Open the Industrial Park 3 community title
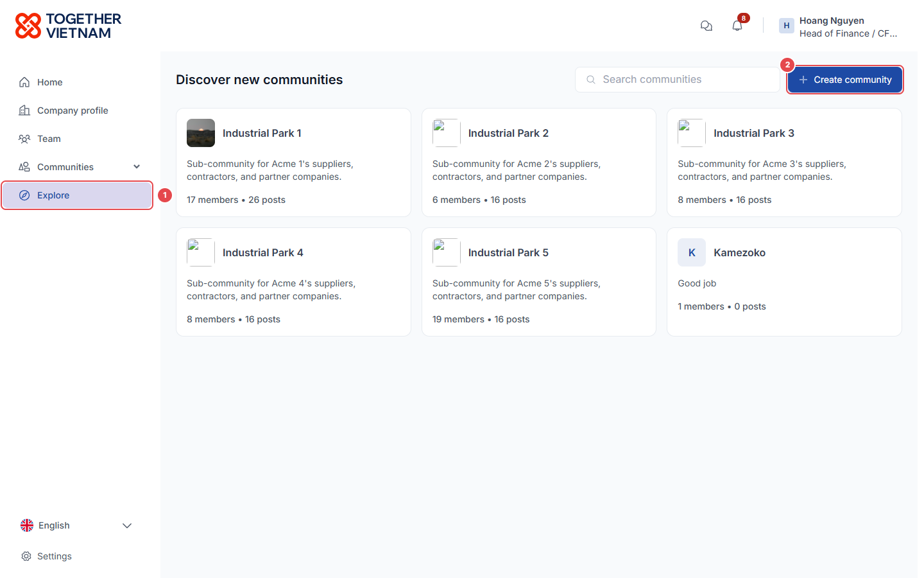This screenshot has height=578, width=924. click(754, 133)
